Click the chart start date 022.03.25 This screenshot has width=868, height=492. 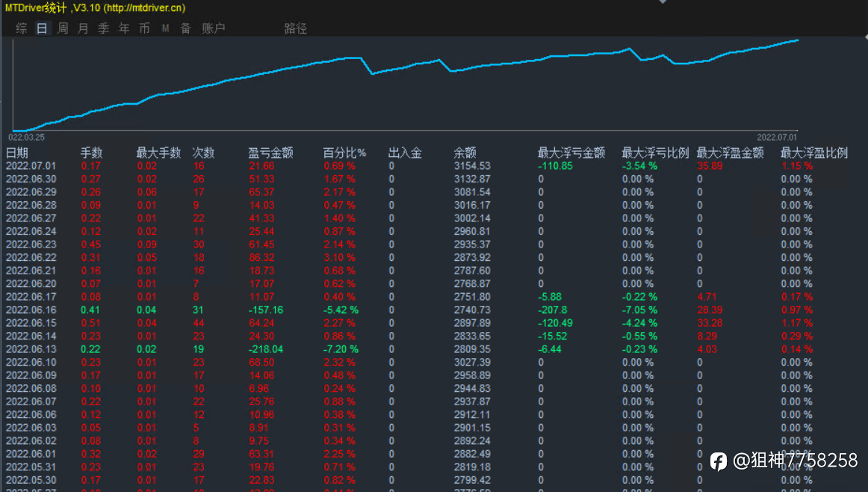27,138
